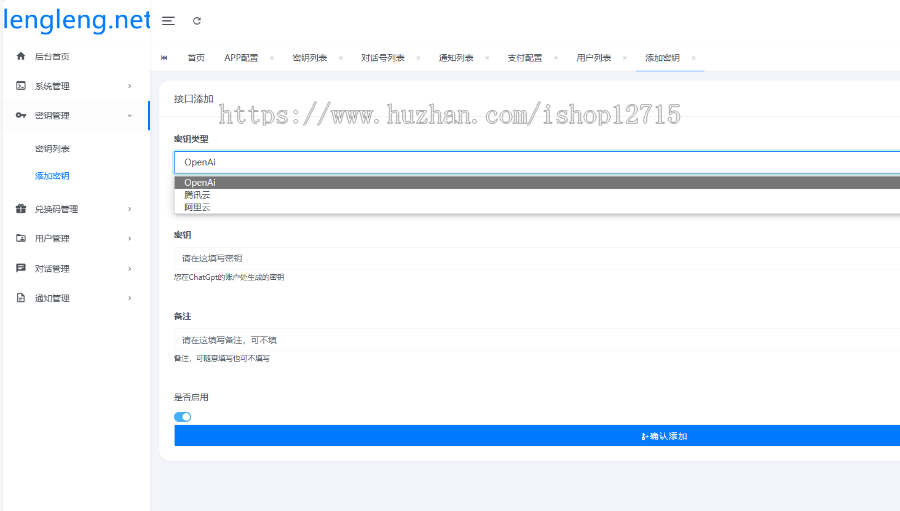The image size is (900, 511).
Task: Click the 密钥类型 dropdown showing OpenAi
Action: (537, 162)
